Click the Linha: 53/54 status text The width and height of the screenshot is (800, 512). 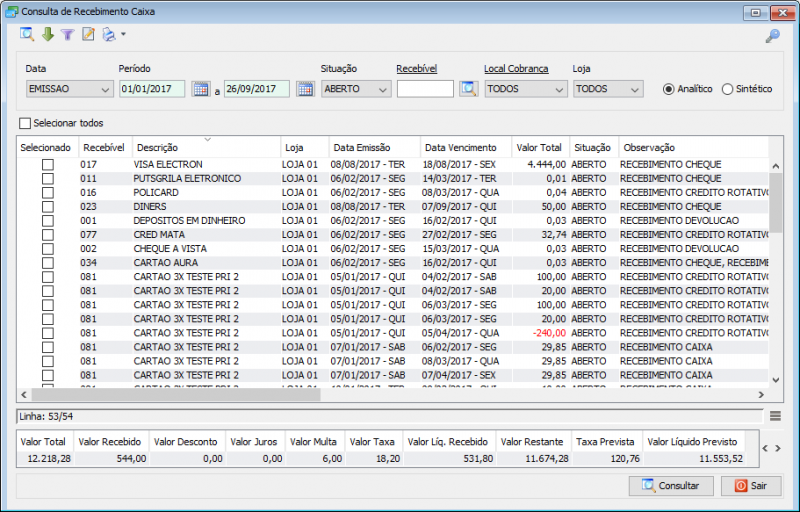(46, 416)
